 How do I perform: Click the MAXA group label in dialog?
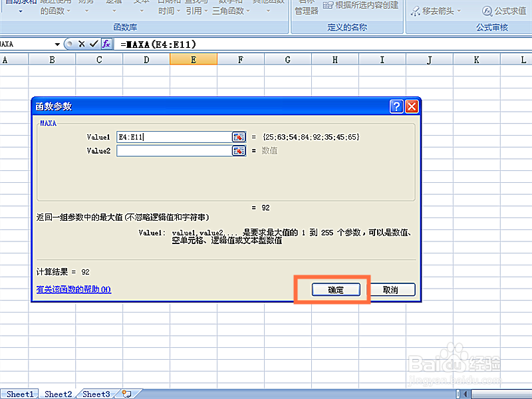pyautogui.click(x=48, y=123)
